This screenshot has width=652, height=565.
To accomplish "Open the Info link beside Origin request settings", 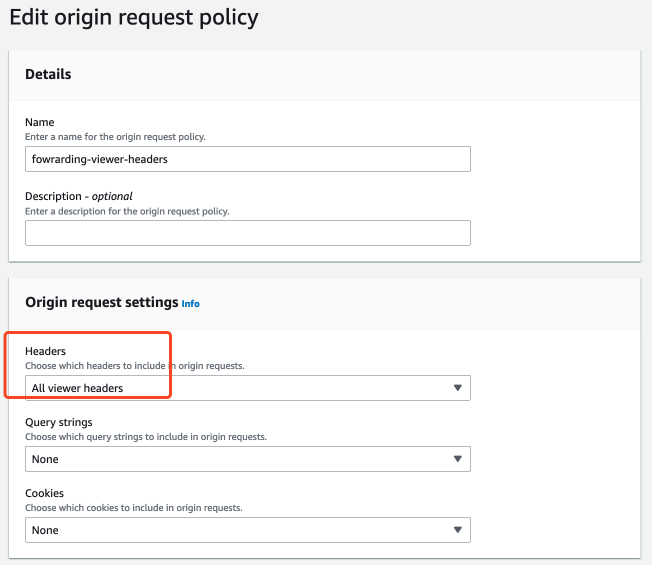I will coord(190,303).
